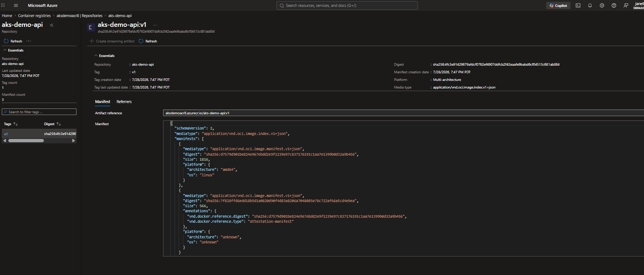
Task: Open the app launcher grid icon
Action: [3, 5]
